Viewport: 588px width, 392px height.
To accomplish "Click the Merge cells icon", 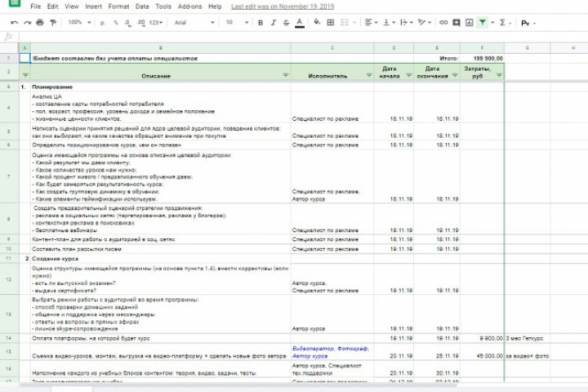I will (x=345, y=23).
